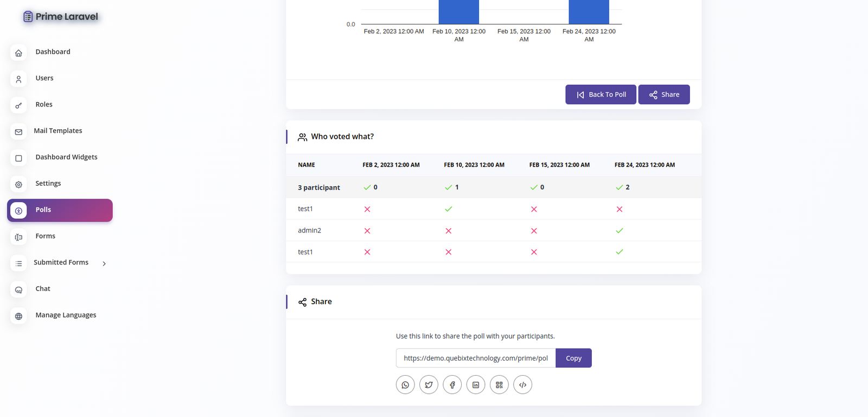Click the purple Share button
868x417 pixels.
click(x=663, y=94)
